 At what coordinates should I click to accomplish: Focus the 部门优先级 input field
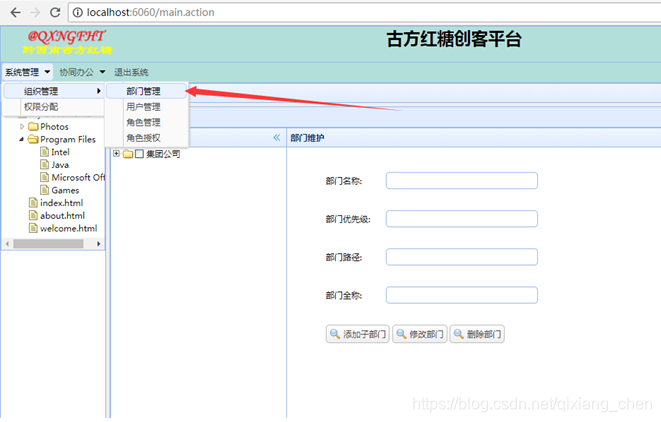[x=462, y=218]
